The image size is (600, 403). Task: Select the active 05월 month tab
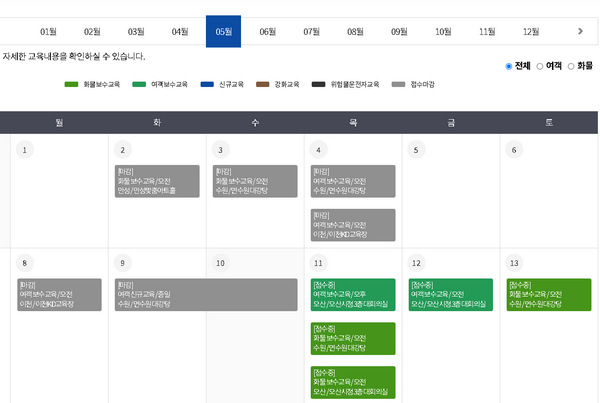[x=223, y=31]
